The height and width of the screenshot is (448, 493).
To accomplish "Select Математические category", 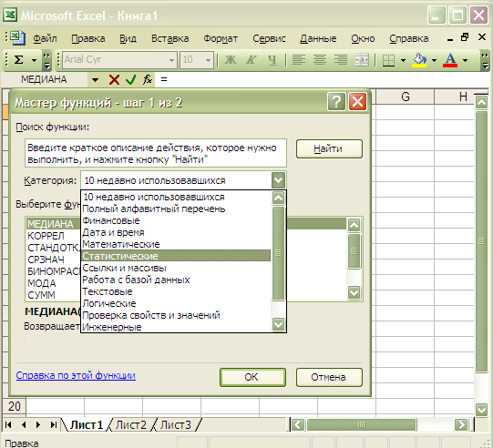I will (x=176, y=244).
